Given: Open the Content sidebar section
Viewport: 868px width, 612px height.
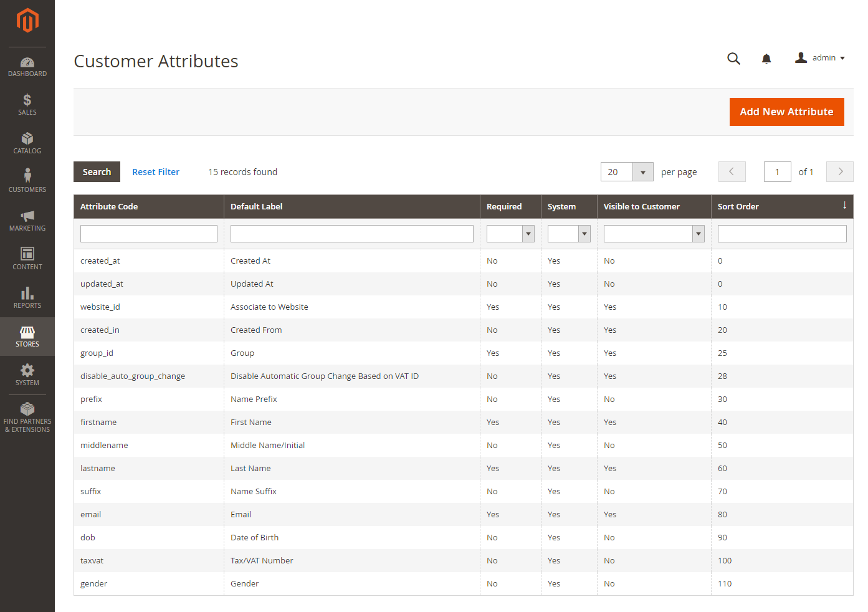Looking at the screenshot, I should (27, 259).
